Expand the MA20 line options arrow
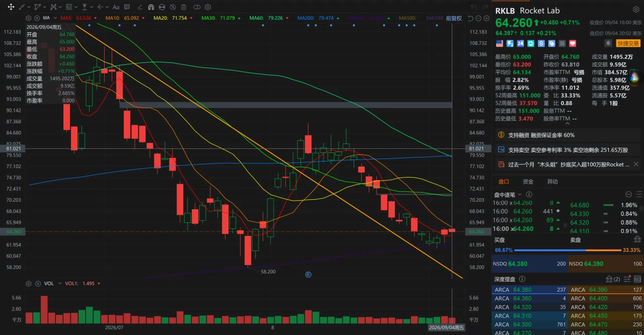644x335 pixels. click(191, 18)
